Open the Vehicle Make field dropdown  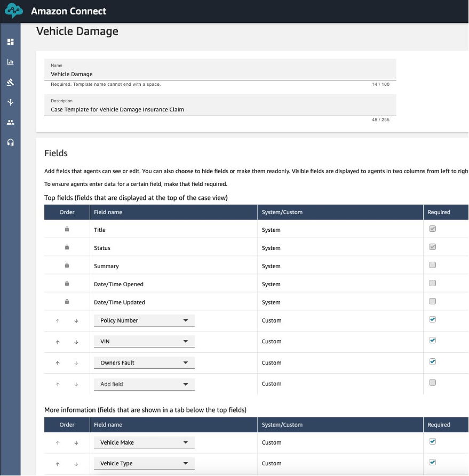(144, 442)
